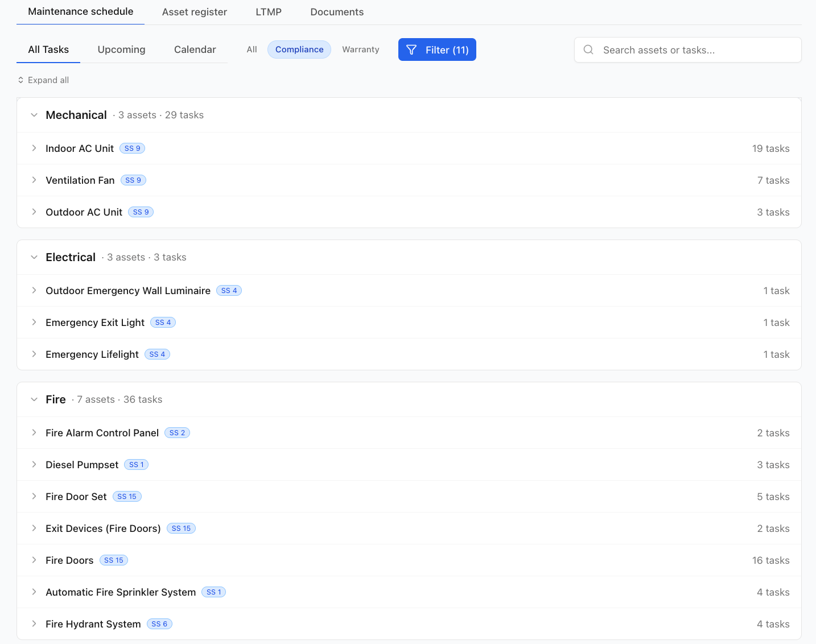Collapse the Fire section chevron
The image size is (816, 644).
[34, 399]
